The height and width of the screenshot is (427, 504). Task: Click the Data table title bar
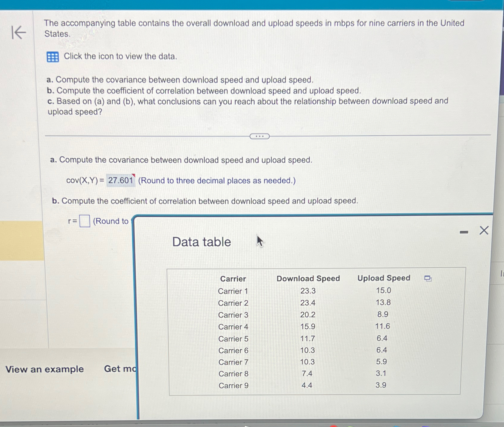(x=201, y=242)
